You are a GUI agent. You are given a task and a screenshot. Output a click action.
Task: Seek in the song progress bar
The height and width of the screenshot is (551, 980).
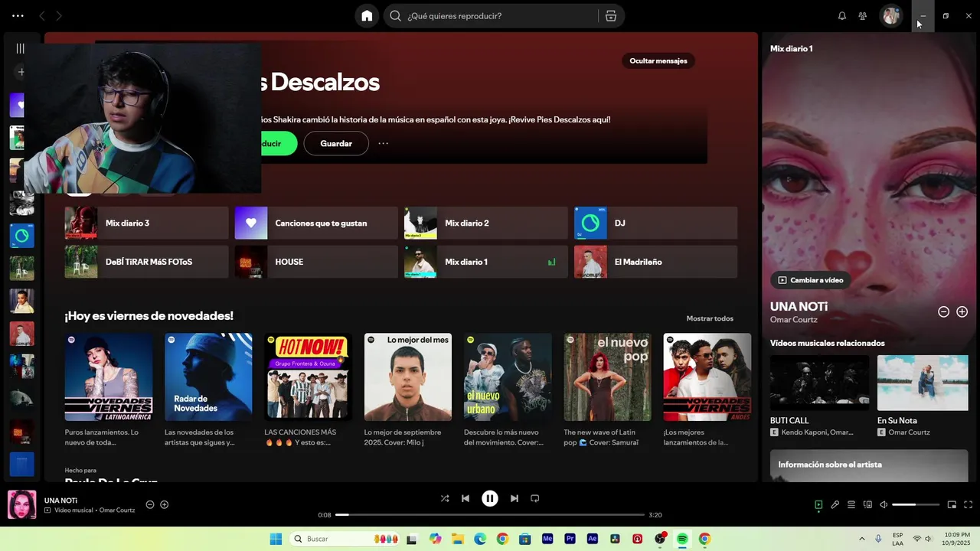pyautogui.click(x=490, y=515)
